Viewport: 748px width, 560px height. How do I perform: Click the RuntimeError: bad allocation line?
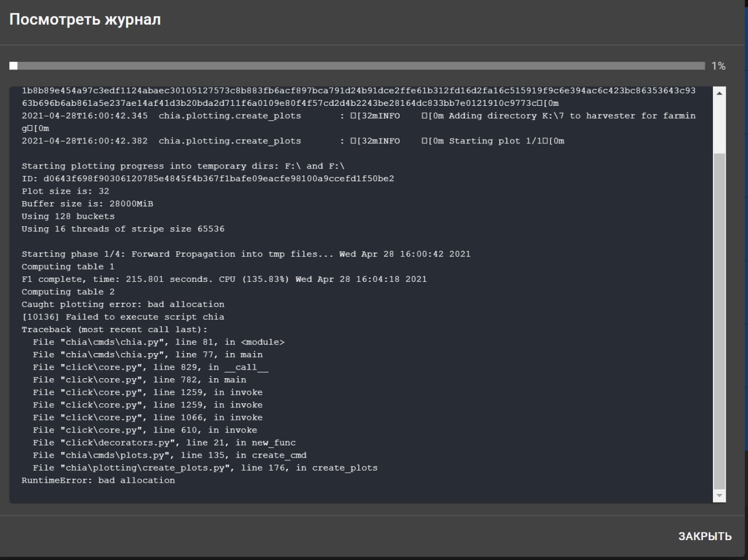[x=98, y=481]
